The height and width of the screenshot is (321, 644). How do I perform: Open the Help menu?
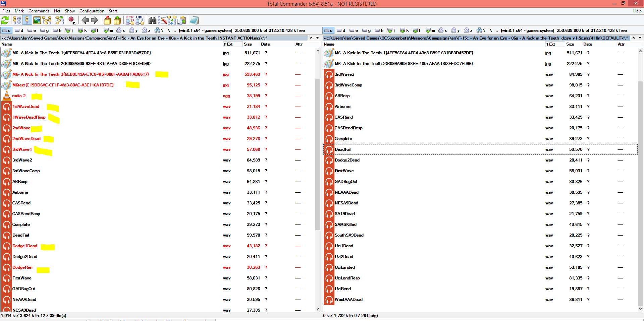tap(637, 11)
